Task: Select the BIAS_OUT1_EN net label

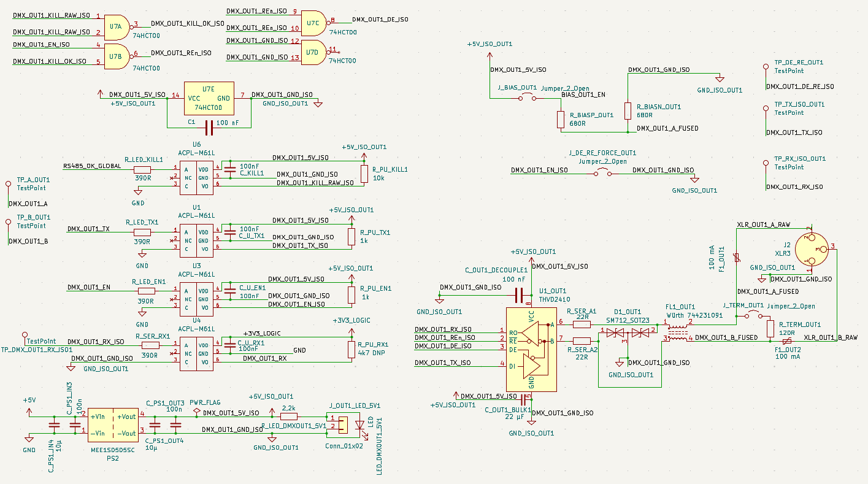Action: [583, 94]
